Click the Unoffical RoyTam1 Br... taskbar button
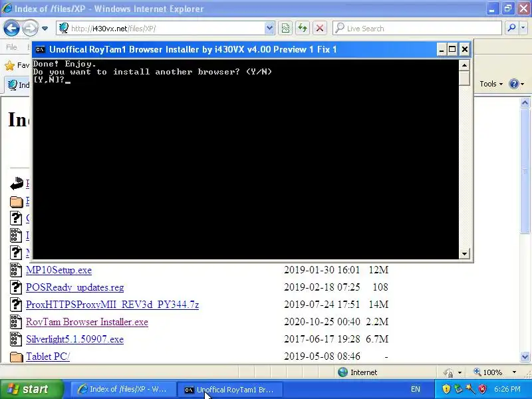The image size is (532, 399). click(229, 390)
